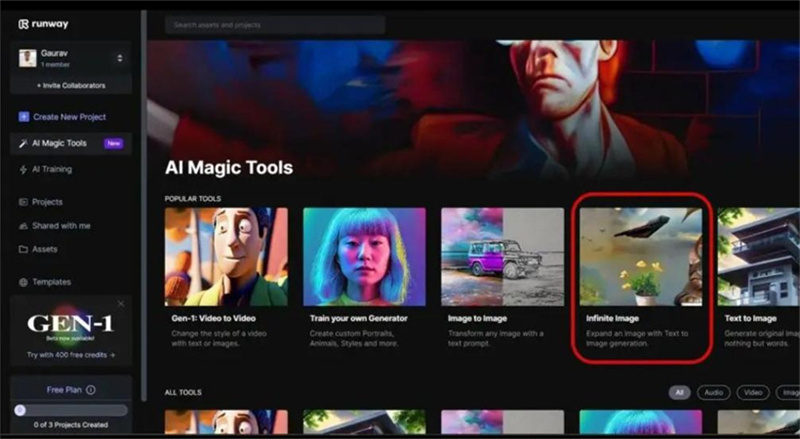This screenshot has width=800, height=439.
Task: Filter tools by Video
Action: pos(751,393)
